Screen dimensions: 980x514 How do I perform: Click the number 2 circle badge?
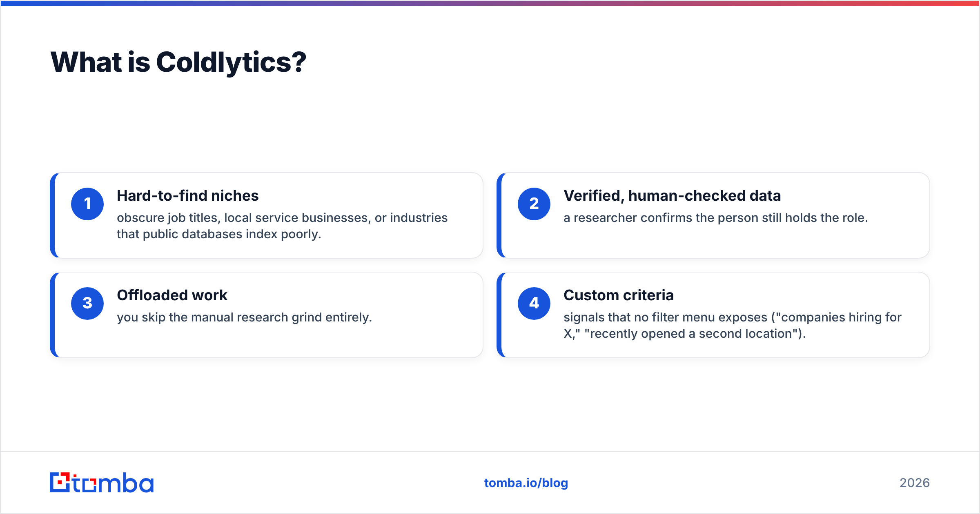[x=534, y=204]
